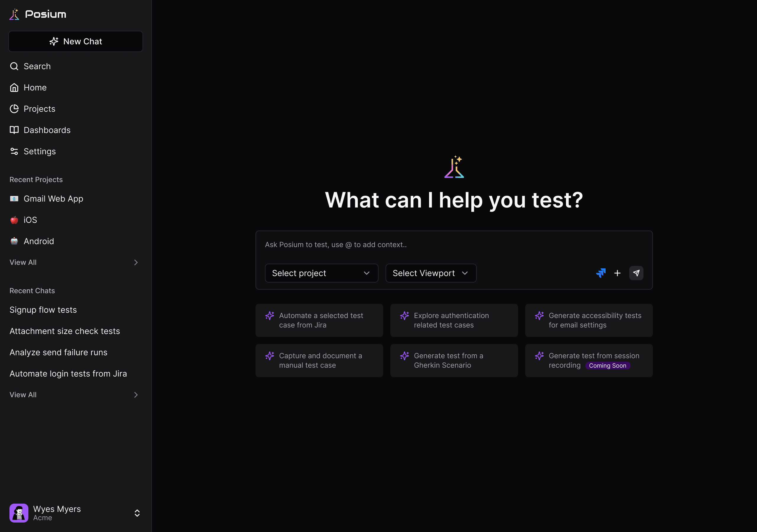Open the Android project from Recent Projects
757x532 pixels.
click(38, 241)
